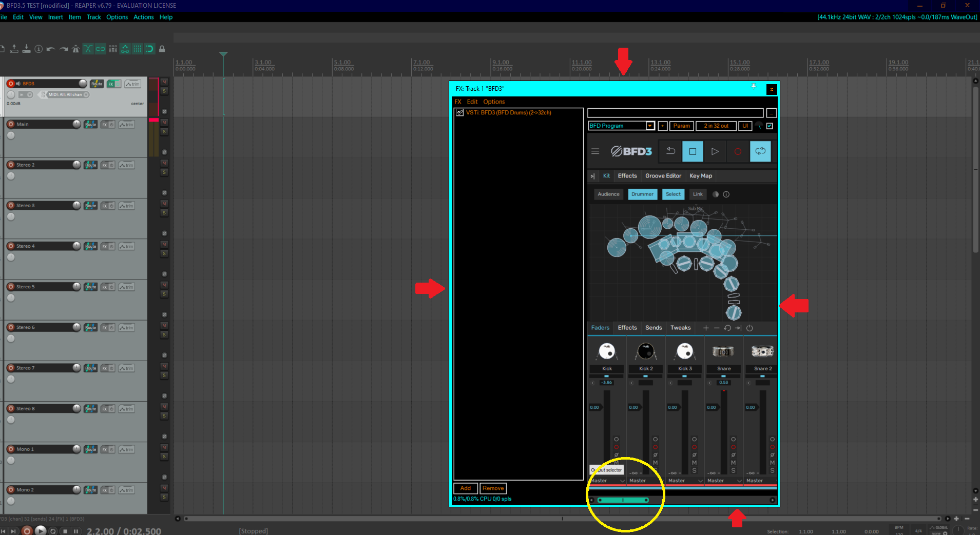
Task: Click the Param button
Action: (681, 126)
